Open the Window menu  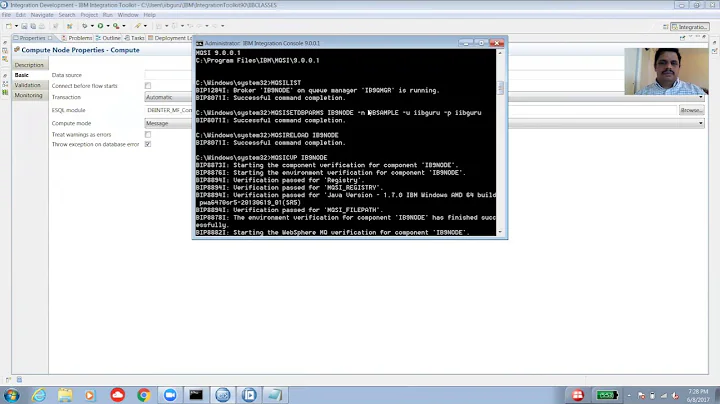(x=128, y=15)
